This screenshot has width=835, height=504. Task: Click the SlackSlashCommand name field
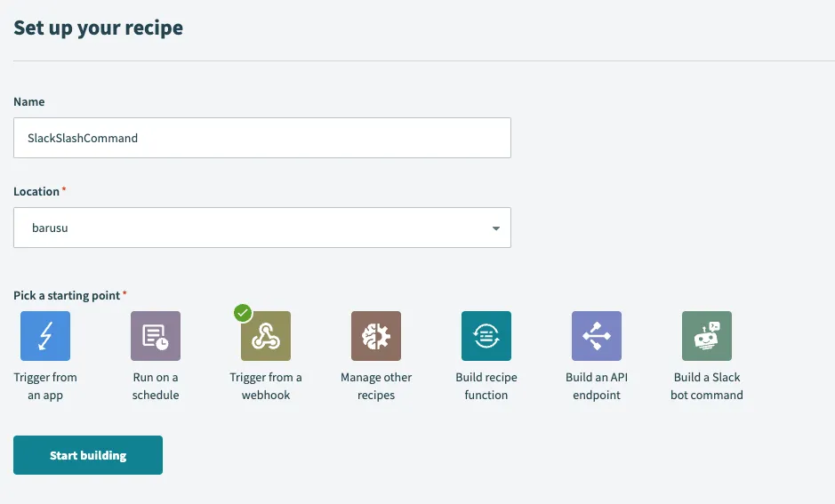(261, 138)
